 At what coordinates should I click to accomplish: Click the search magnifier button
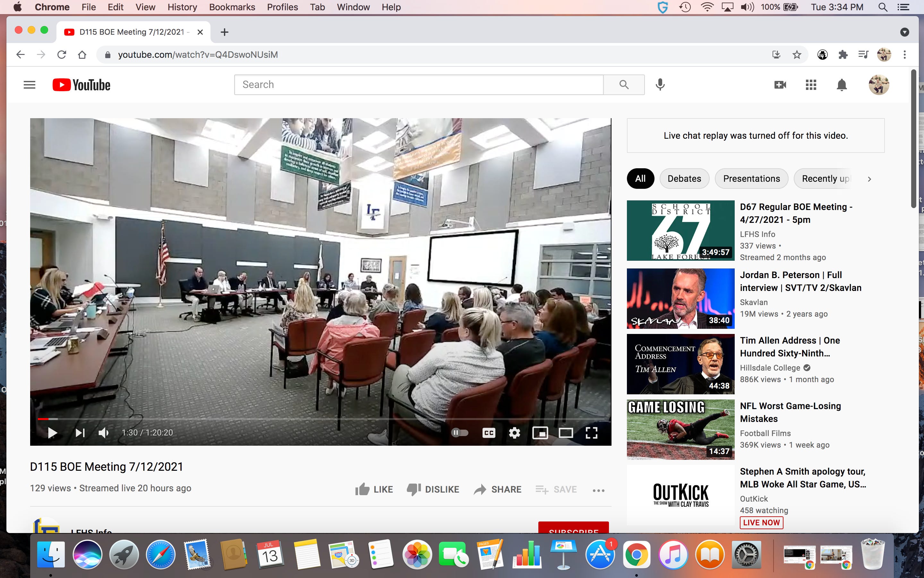[x=624, y=85]
